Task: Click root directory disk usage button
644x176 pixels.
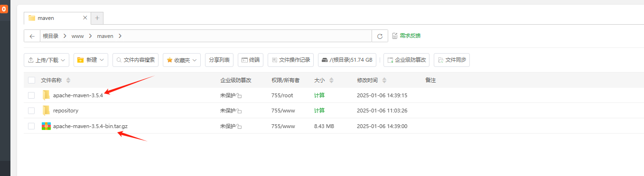Action: pos(347,60)
